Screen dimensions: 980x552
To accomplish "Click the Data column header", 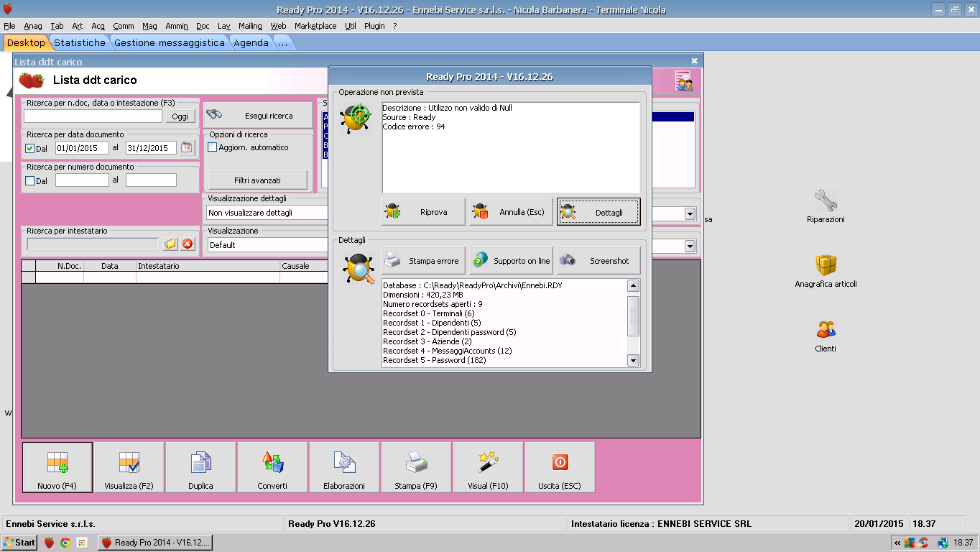I will (110, 266).
